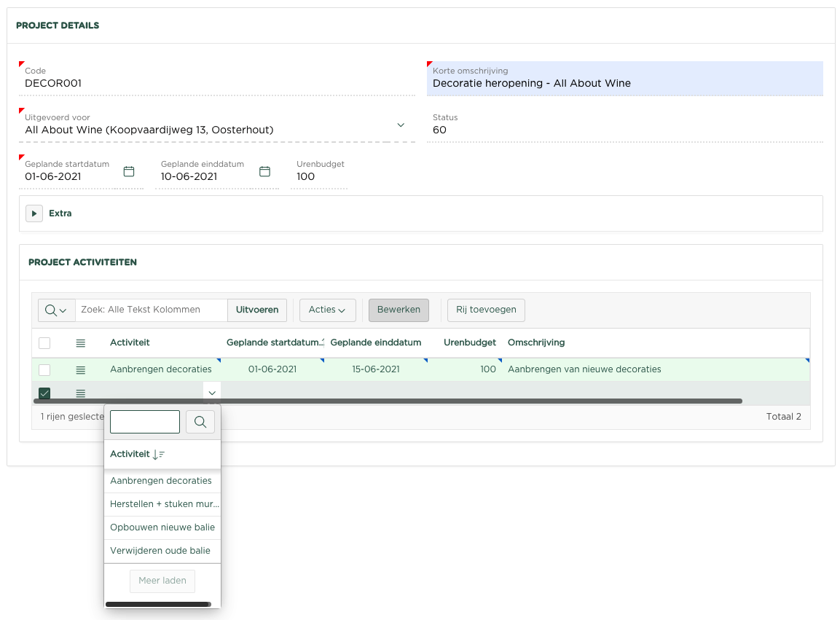The width and height of the screenshot is (840, 620).
Task: Click the header row actions hamburger icon
Action: [81, 343]
